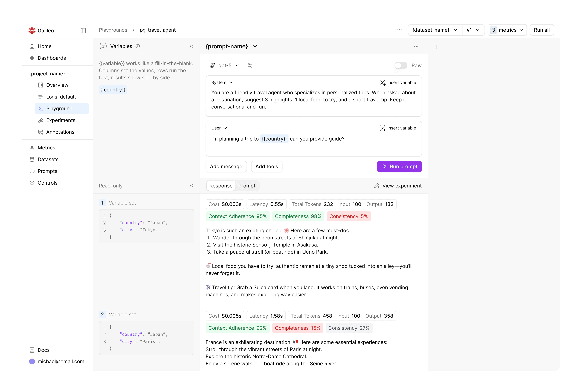Screen dimensions: 582x392
Task: Toggle the sidebar collapse icon
Action: tap(83, 30)
